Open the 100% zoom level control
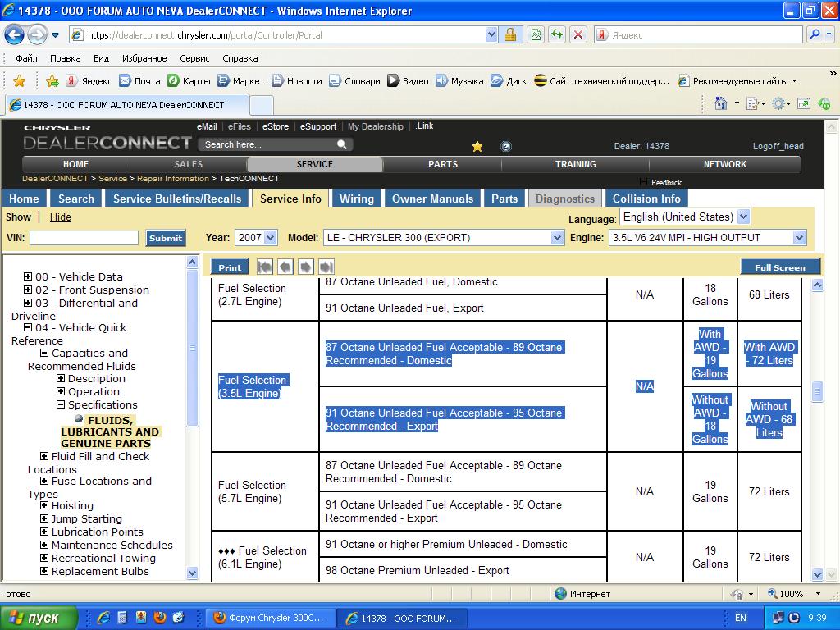This screenshot has width=840, height=630. click(793, 594)
